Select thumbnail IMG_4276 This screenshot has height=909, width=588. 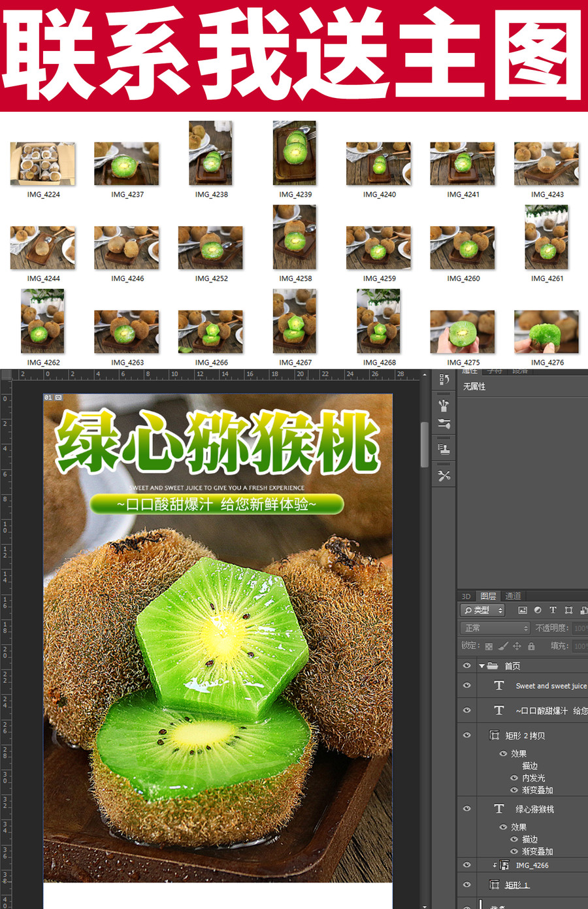tap(547, 332)
